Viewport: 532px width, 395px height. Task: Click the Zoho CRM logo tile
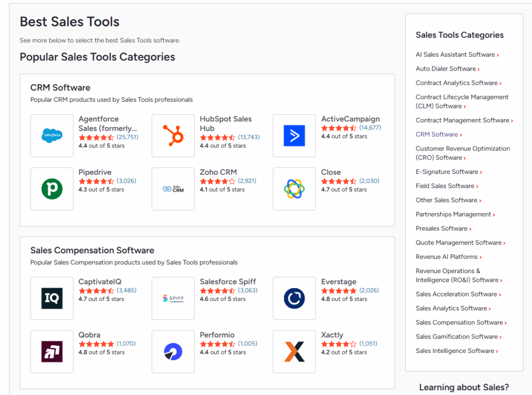tap(173, 189)
